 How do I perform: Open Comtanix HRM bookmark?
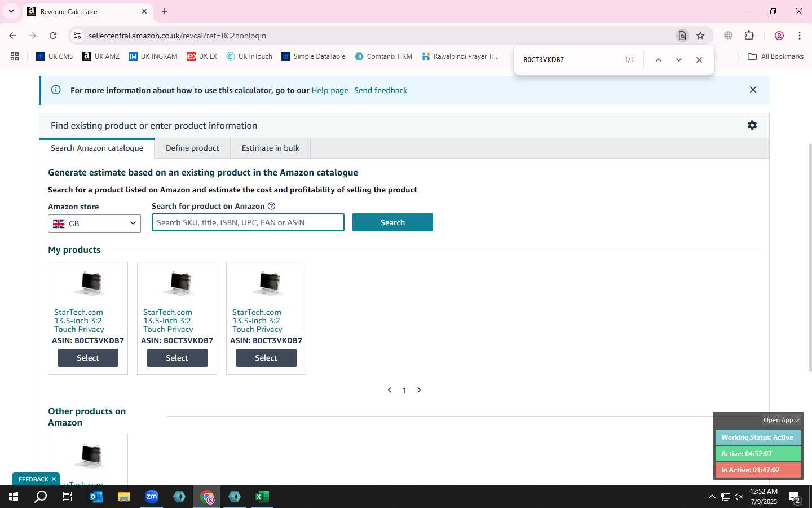click(383, 56)
